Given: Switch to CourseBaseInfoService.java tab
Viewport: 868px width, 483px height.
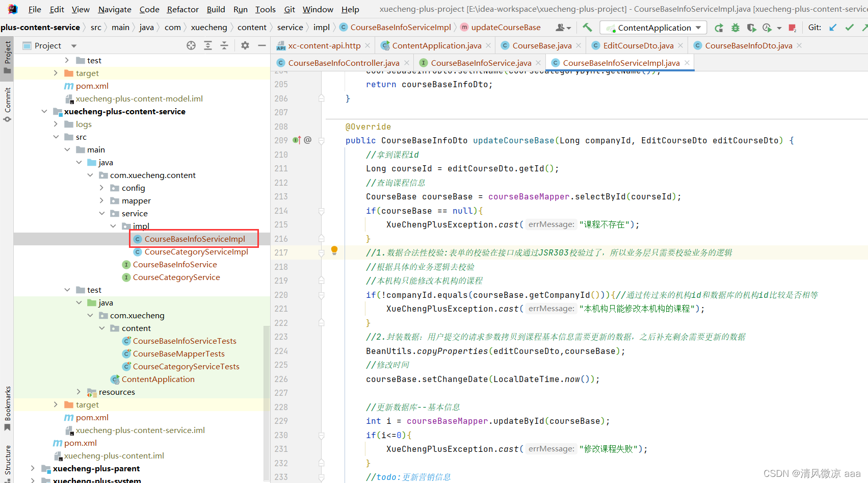Looking at the screenshot, I should pos(481,63).
